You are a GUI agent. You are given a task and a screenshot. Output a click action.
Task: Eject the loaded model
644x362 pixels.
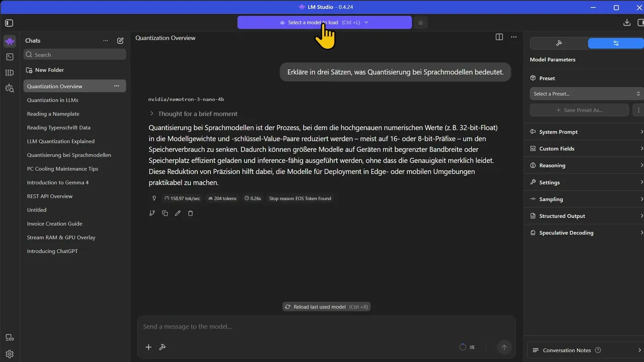pos(420,23)
